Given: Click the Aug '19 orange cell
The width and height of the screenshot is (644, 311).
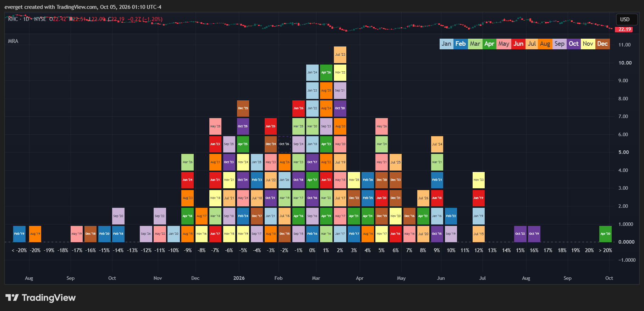Looking at the screenshot, I should pos(35,234).
